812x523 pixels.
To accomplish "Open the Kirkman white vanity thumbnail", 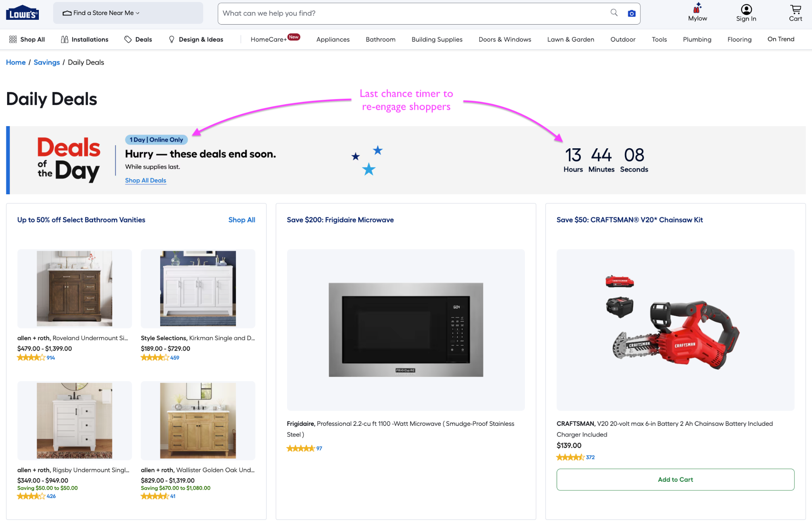I will (x=198, y=288).
